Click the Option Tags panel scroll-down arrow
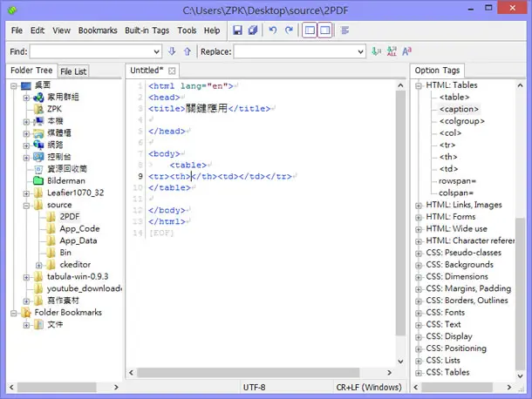 click(520, 376)
